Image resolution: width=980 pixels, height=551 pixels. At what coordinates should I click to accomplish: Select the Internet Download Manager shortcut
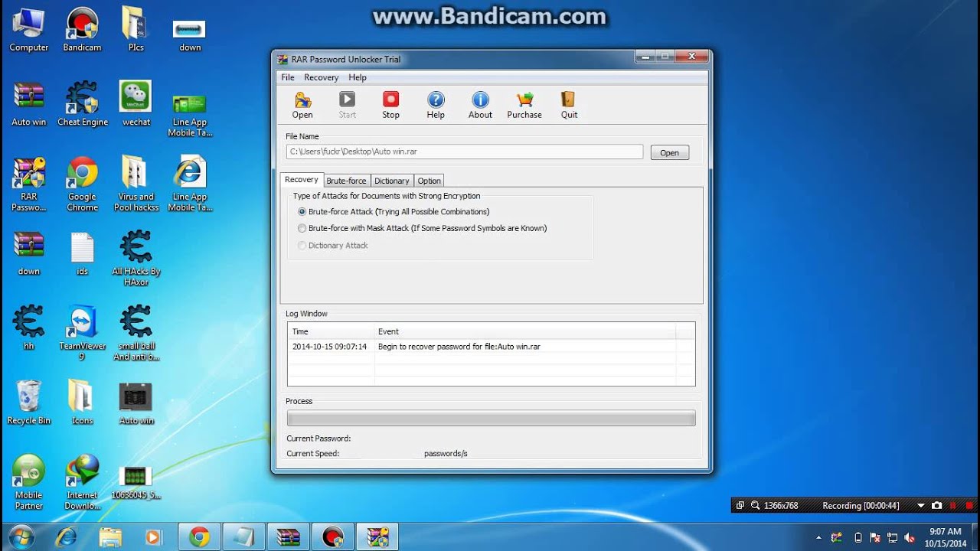(x=82, y=482)
